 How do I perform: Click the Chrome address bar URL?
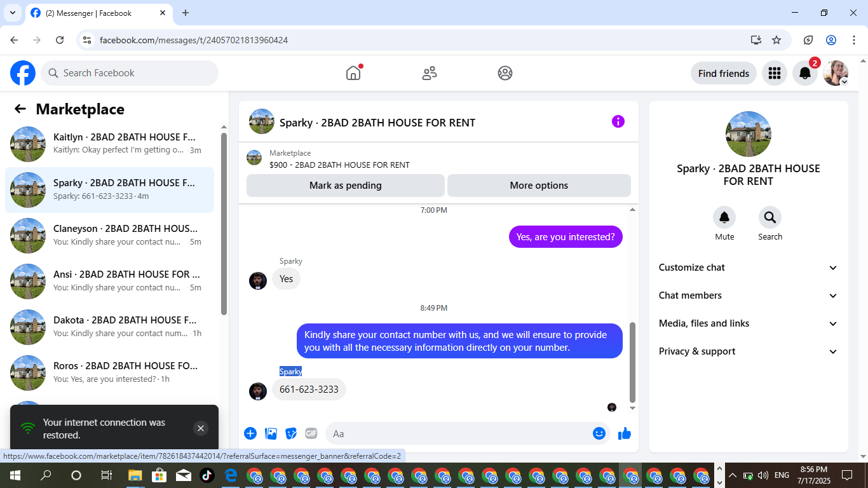pos(194,40)
